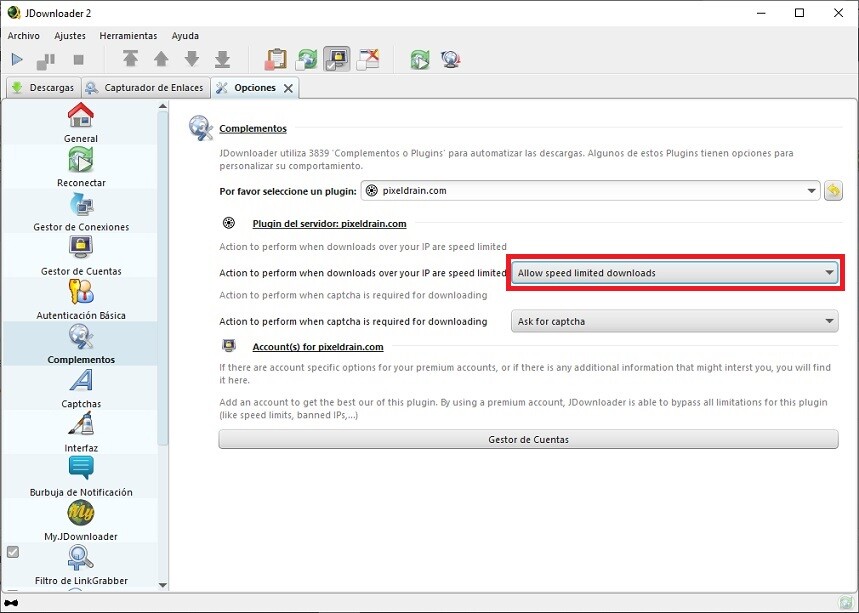Switch to Capturador de Enlaces tab

point(146,88)
